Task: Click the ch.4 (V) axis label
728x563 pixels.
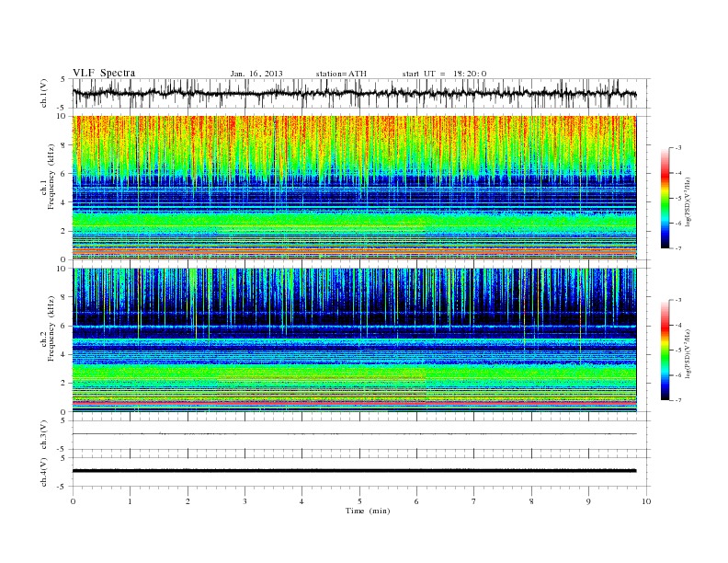Action: click(43, 472)
